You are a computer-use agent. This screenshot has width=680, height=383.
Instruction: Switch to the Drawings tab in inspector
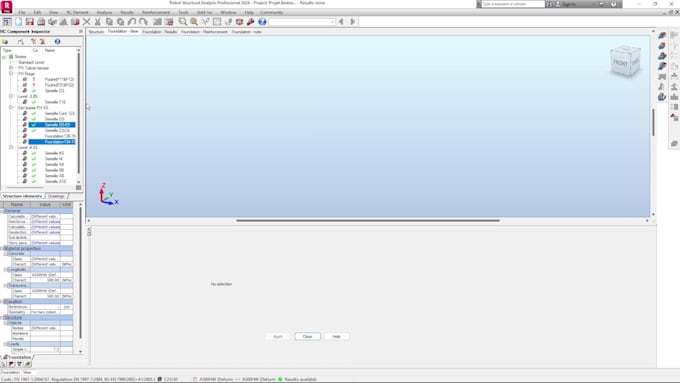(56, 196)
